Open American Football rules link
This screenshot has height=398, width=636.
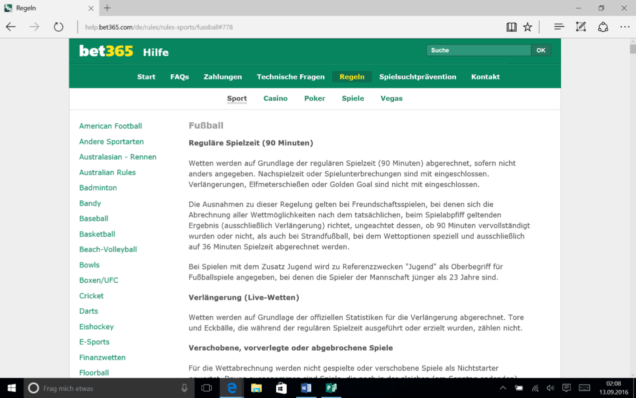tap(110, 126)
